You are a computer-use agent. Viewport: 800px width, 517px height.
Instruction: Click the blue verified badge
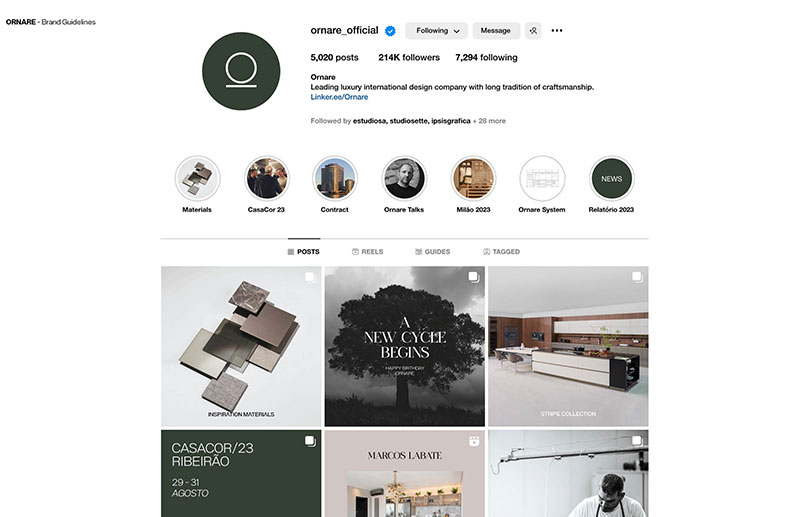(390, 31)
